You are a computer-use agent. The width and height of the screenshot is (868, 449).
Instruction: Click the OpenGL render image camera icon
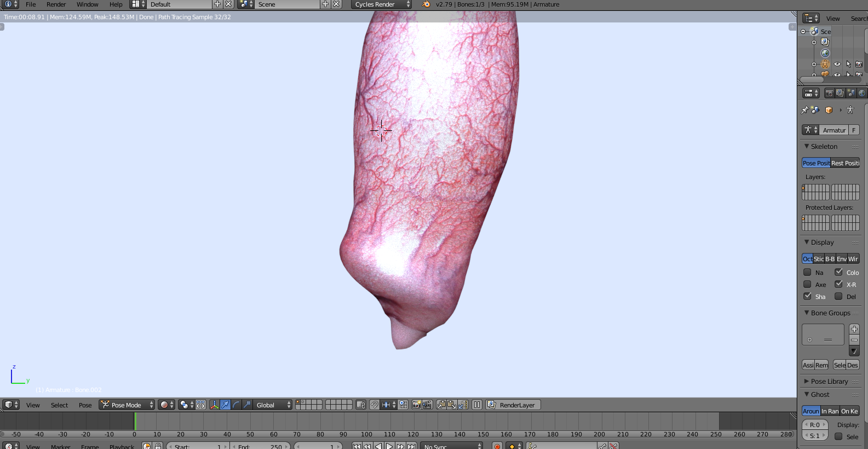tap(416, 405)
